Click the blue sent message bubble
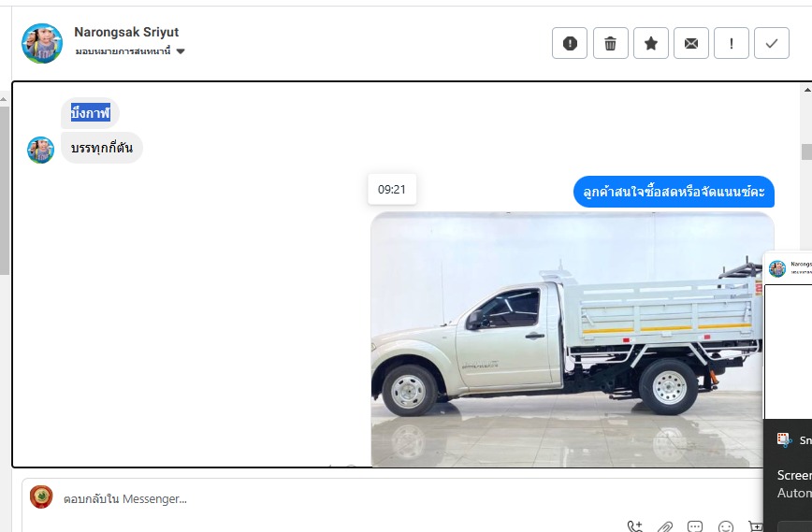Image resolution: width=812 pixels, height=532 pixels. pos(674,192)
